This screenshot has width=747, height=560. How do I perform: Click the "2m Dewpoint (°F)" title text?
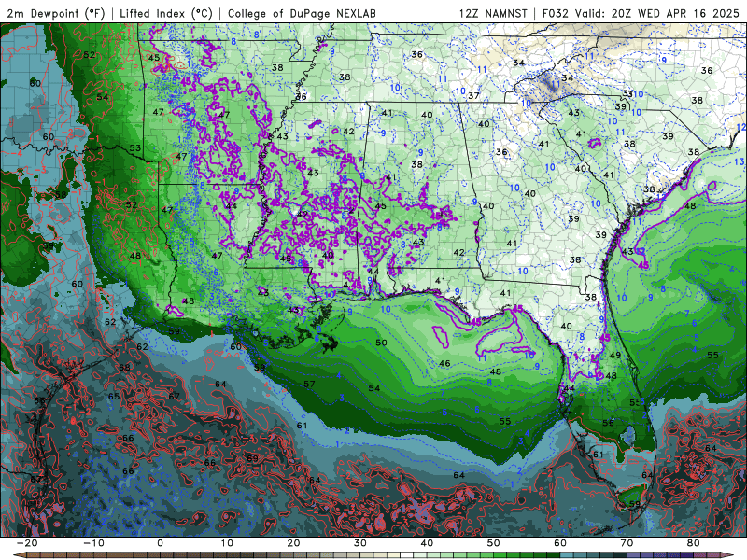tap(55, 13)
